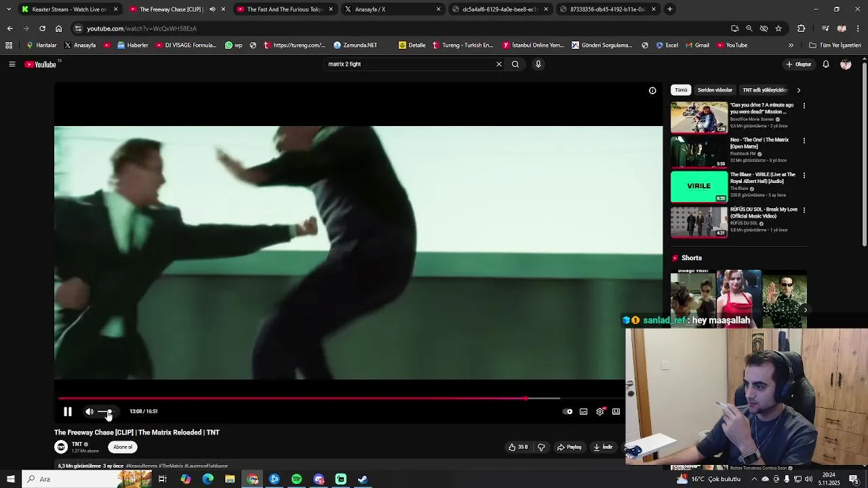
Task: Open File Explorer from the taskbar
Action: coord(230,479)
